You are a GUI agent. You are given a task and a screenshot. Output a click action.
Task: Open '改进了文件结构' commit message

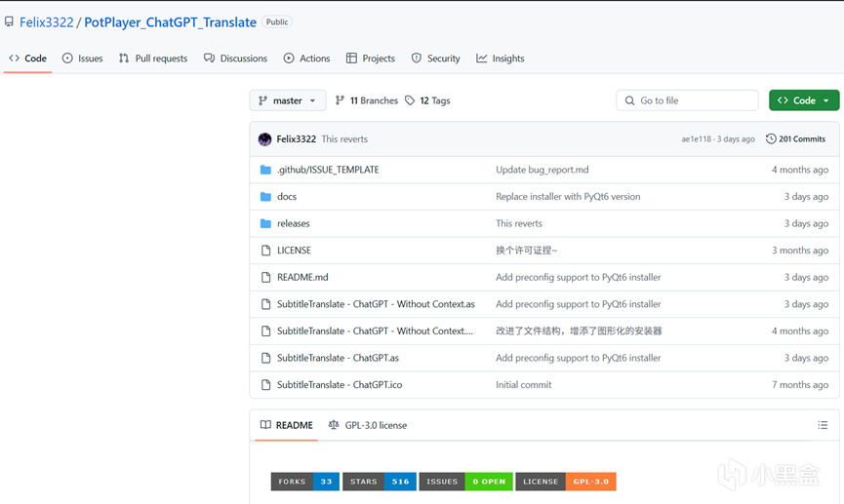579,331
